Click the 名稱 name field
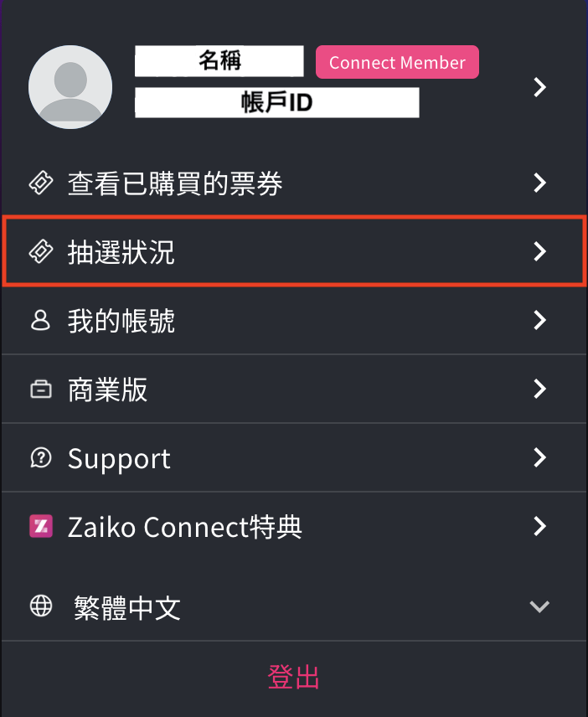Screen dimensions: 588x717 [219, 61]
